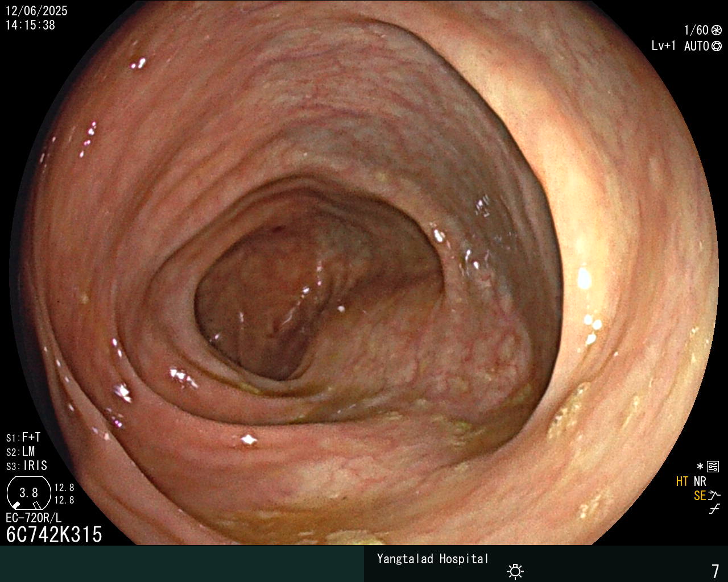Click the time stamp 14:15:38

coord(30,25)
